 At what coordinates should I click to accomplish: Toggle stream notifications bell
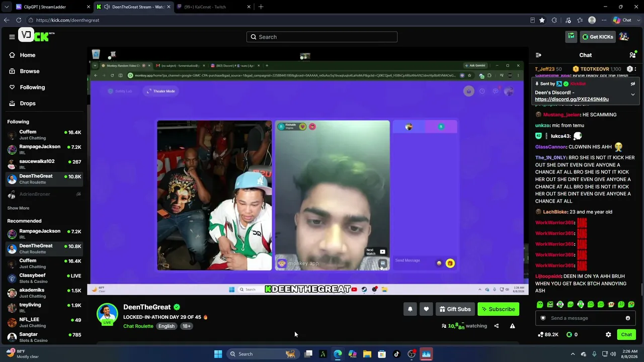(x=410, y=309)
